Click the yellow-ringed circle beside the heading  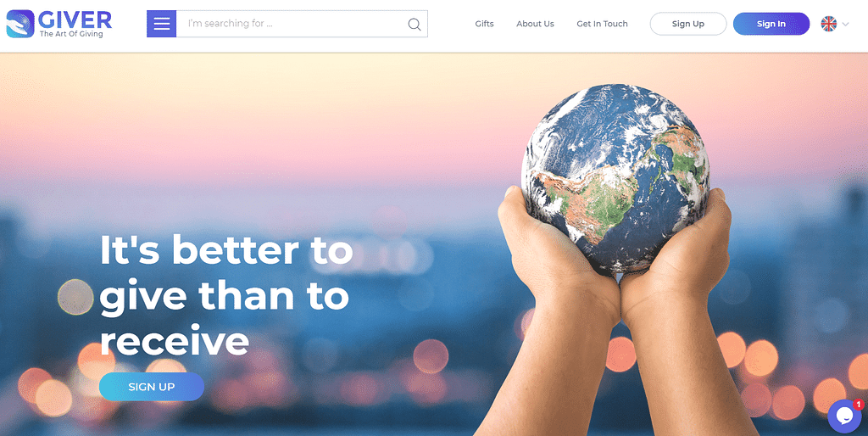pyautogui.click(x=75, y=297)
